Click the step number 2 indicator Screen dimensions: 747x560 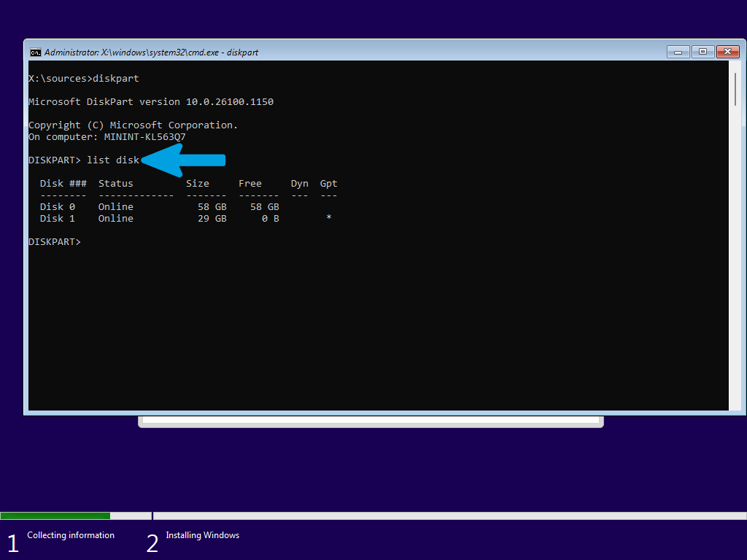[x=152, y=543]
